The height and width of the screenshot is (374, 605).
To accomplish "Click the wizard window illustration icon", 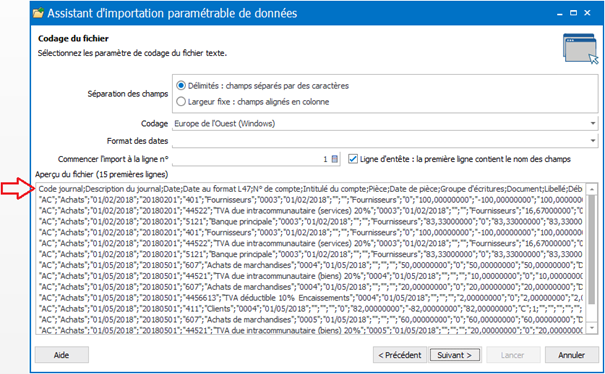I will [x=580, y=49].
